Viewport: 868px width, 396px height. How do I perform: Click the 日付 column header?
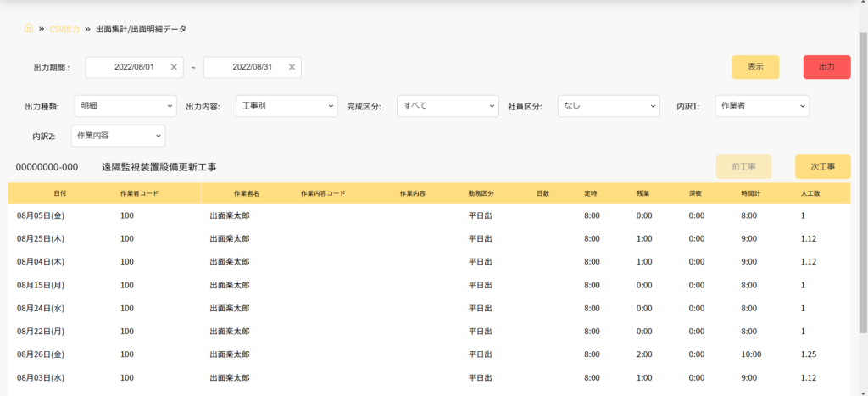(61, 194)
